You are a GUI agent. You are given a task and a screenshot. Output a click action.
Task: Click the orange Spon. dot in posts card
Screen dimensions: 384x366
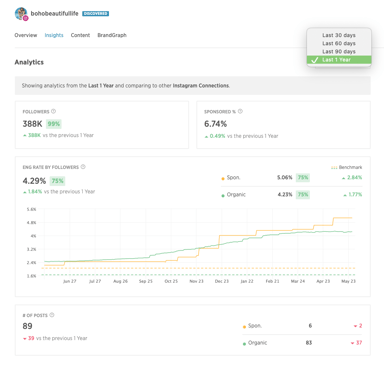244,327
